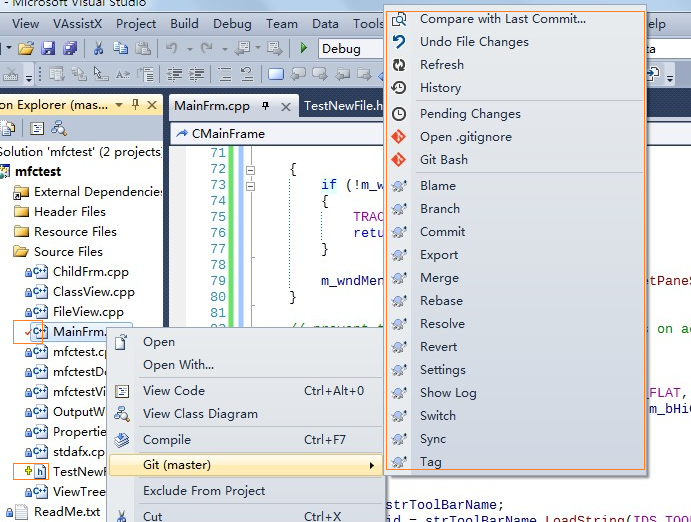Open the VAssistX menu
Image resolution: width=691 pixels, height=522 pixels.
(77, 24)
